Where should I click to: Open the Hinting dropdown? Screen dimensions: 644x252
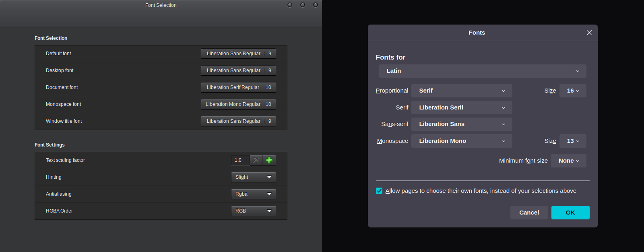coord(254,177)
